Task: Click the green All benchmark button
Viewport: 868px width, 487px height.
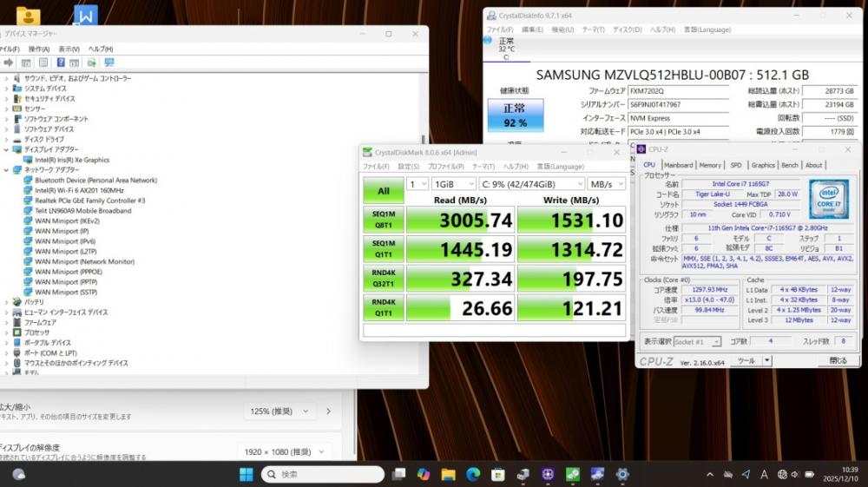Action: pos(383,190)
